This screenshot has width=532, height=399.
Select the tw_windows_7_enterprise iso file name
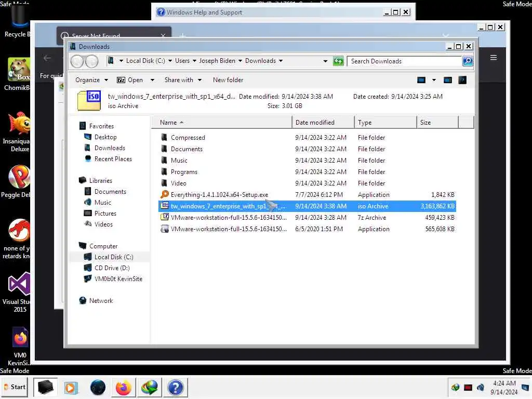tap(228, 206)
